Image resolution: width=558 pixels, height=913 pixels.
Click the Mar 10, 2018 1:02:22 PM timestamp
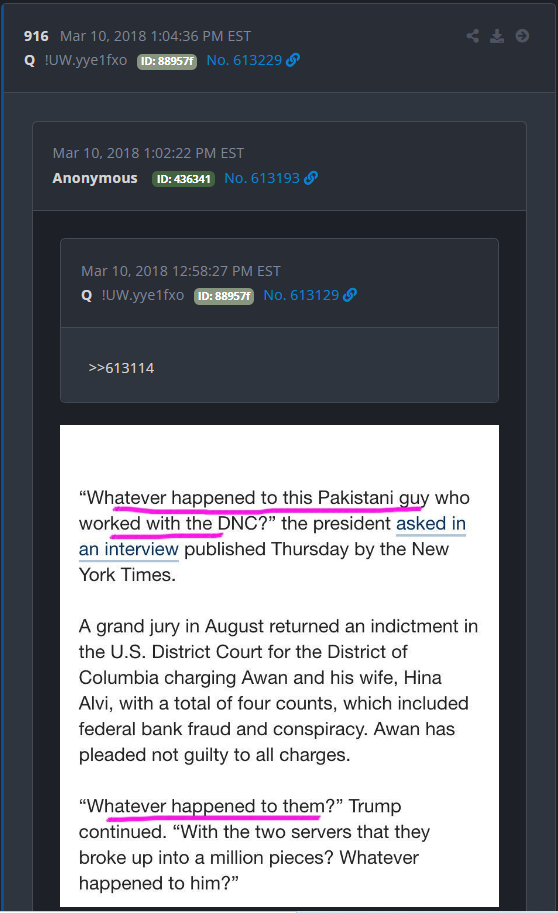[x=149, y=153]
